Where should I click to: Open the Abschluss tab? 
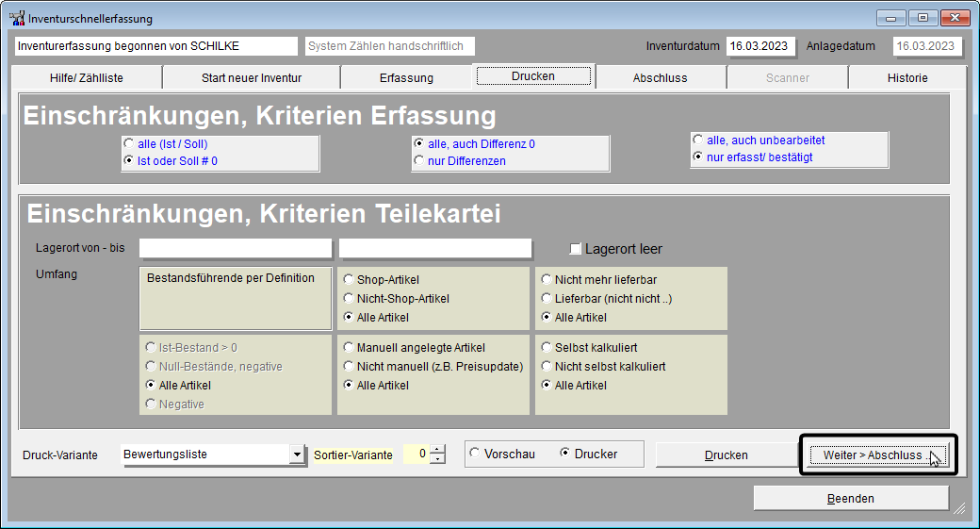[x=660, y=78]
